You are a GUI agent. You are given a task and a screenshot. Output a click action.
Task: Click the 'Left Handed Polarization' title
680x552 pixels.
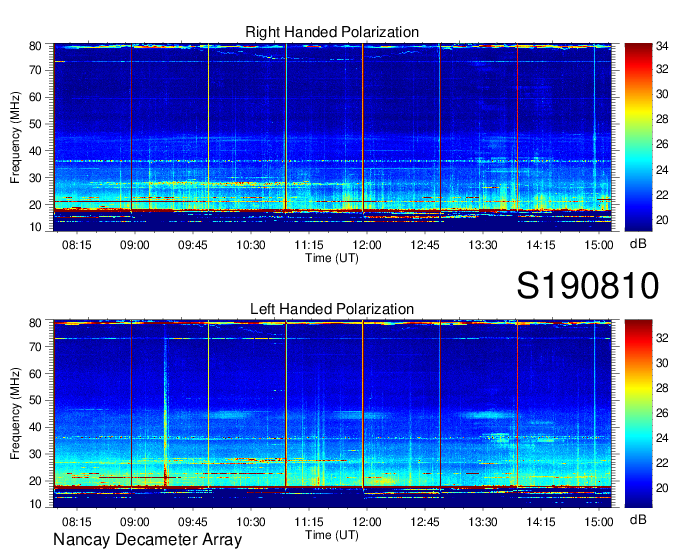coord(332,309)
